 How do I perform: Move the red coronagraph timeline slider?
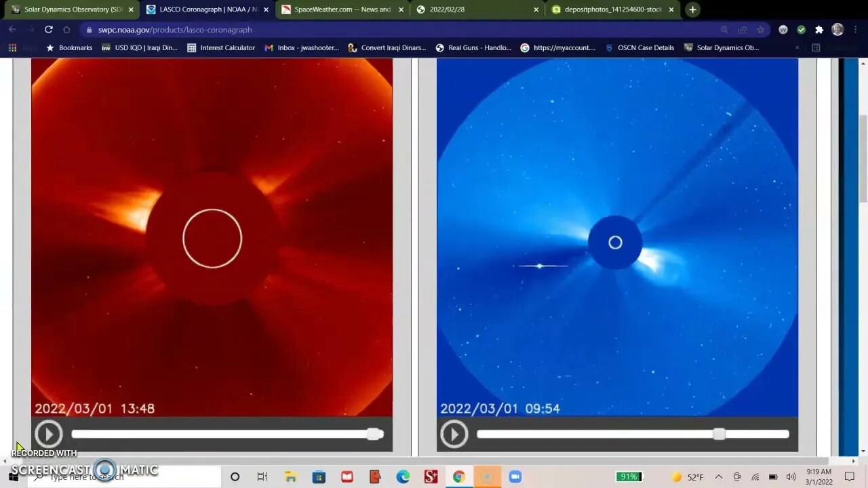click(x=373, y=434)
